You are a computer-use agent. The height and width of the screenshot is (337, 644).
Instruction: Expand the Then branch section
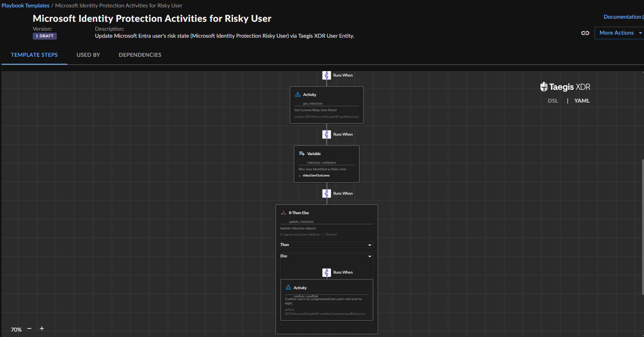(x=326, y=245)
